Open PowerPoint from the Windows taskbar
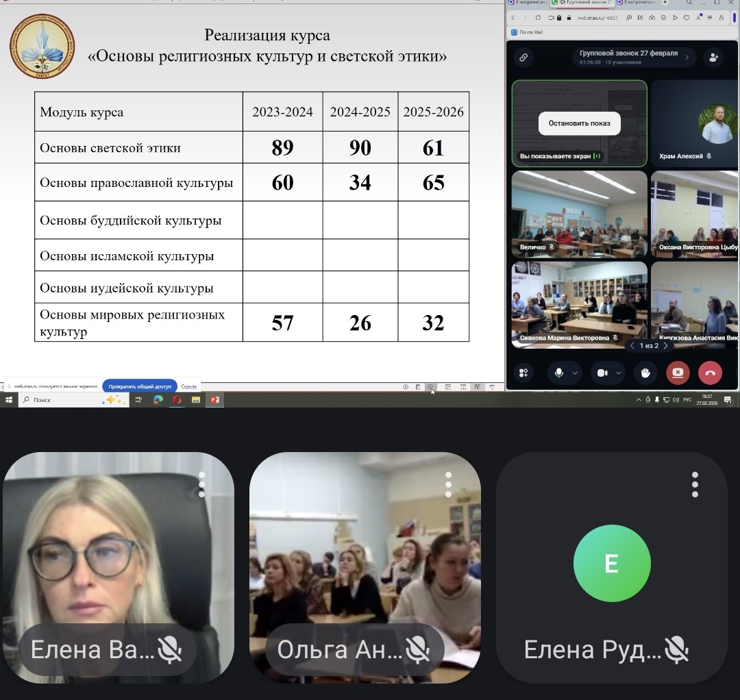This screenshot has width=740, height=700. [215, 399]
